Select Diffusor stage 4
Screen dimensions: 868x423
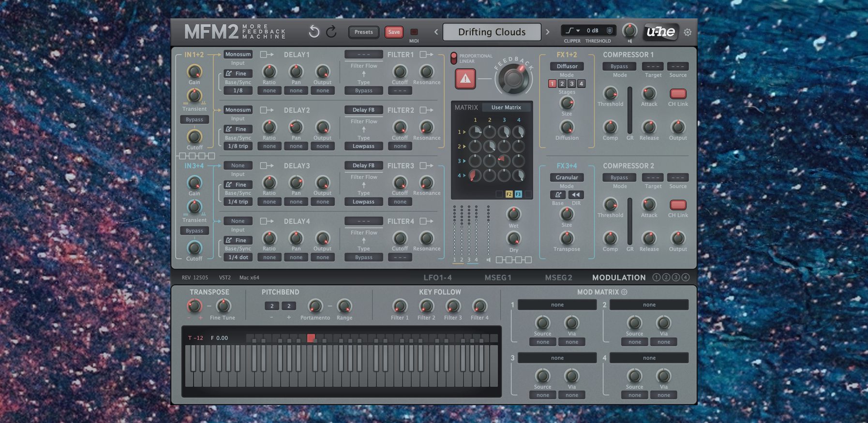[x=581, y=84]
